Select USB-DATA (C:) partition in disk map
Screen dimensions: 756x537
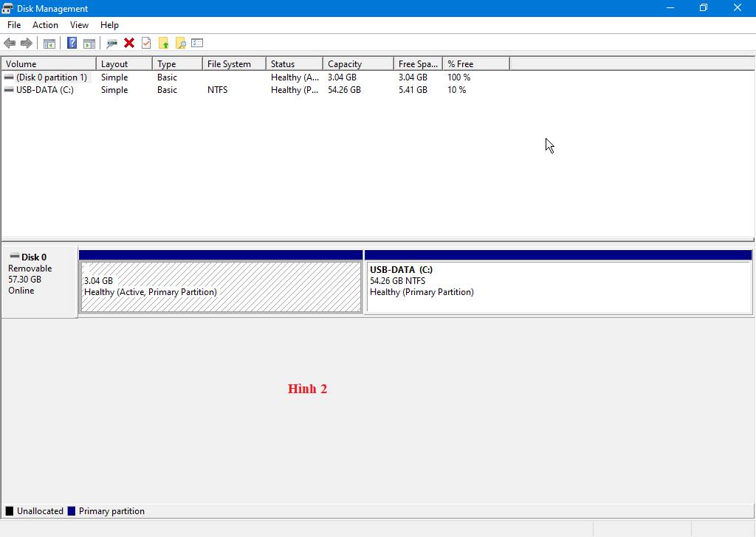coord(557,286)
